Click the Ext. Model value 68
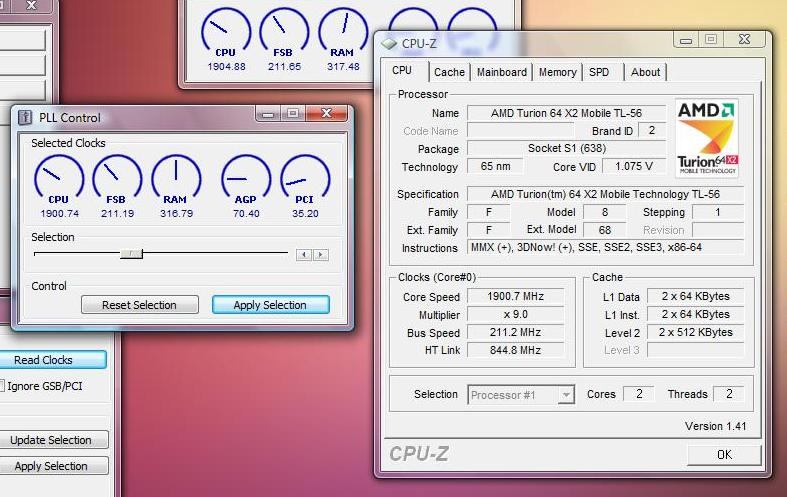Viewport: 787px width, 497px height. (605, 230)
